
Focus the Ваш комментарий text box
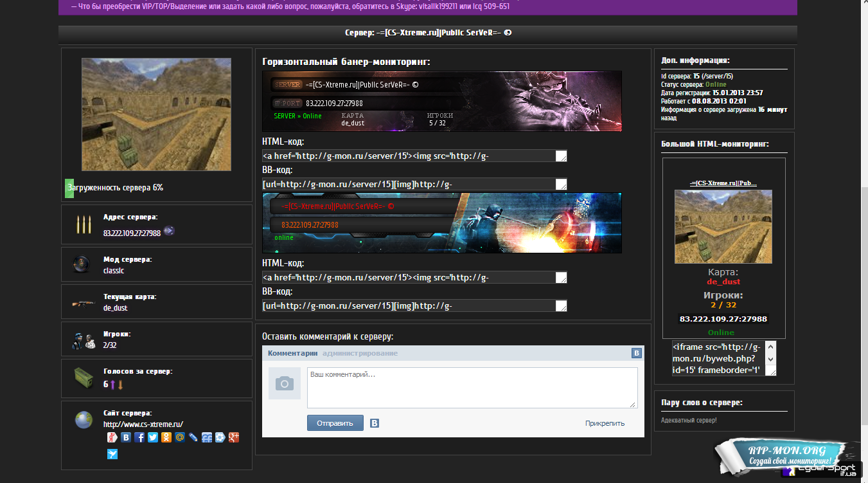(x=472, y=387)
